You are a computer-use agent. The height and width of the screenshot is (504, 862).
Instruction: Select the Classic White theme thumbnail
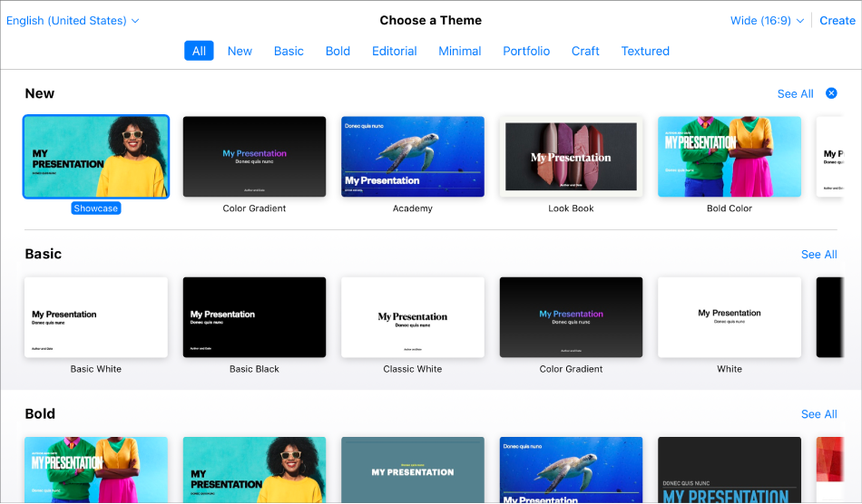pyautogui.click(x=413, y=317)
